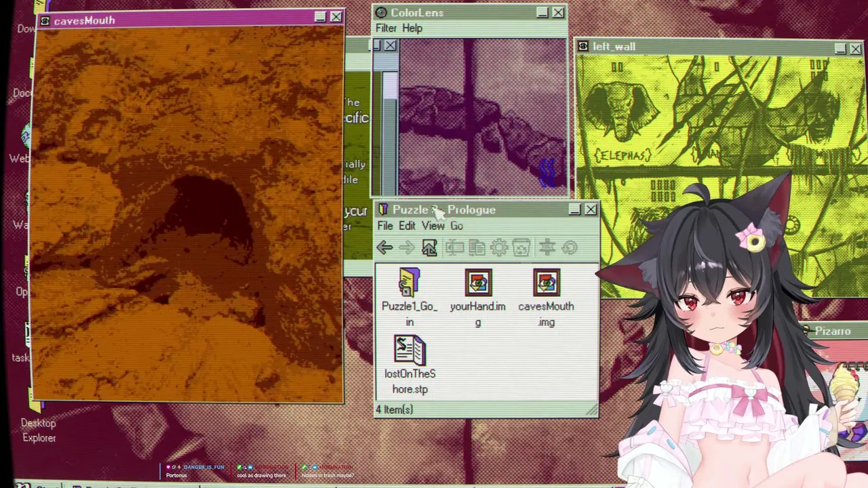The height and width of the screenshot is (488, 868).
Task: Click the copy pages toolbar icon
Action: (477, 248)
